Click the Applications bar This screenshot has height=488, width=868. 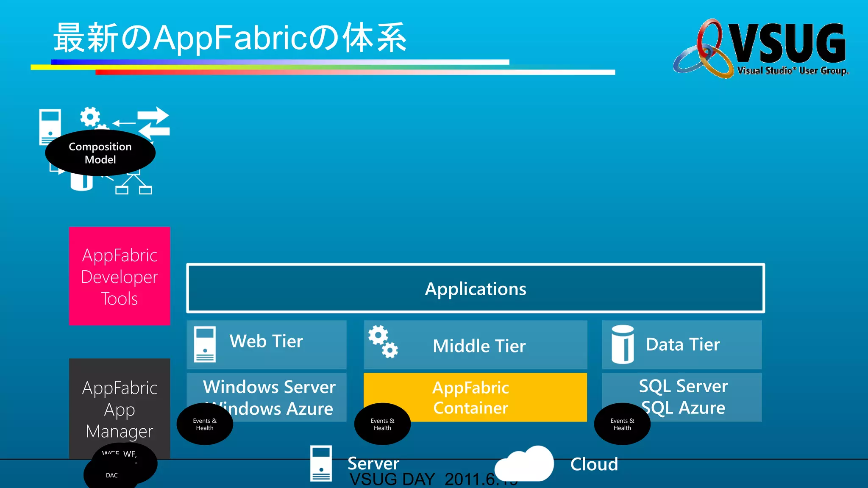pos(476,288)
